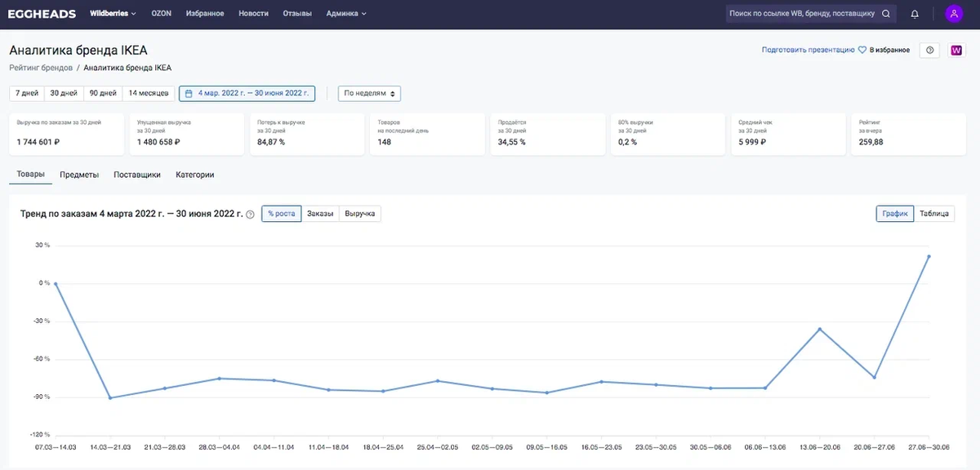Click the Продаётся card 34,55 %
This screenshot has height=470, width=980.
[x=547, y=134]
